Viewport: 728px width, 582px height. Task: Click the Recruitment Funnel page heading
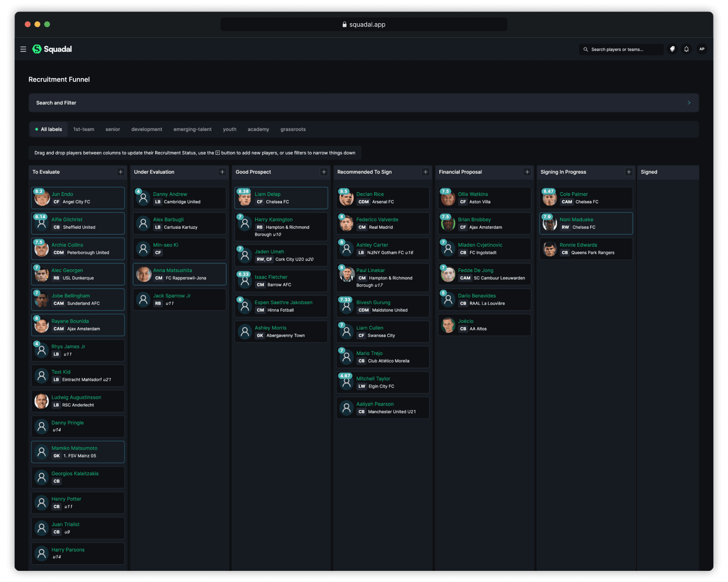click(x=59, y=80)
